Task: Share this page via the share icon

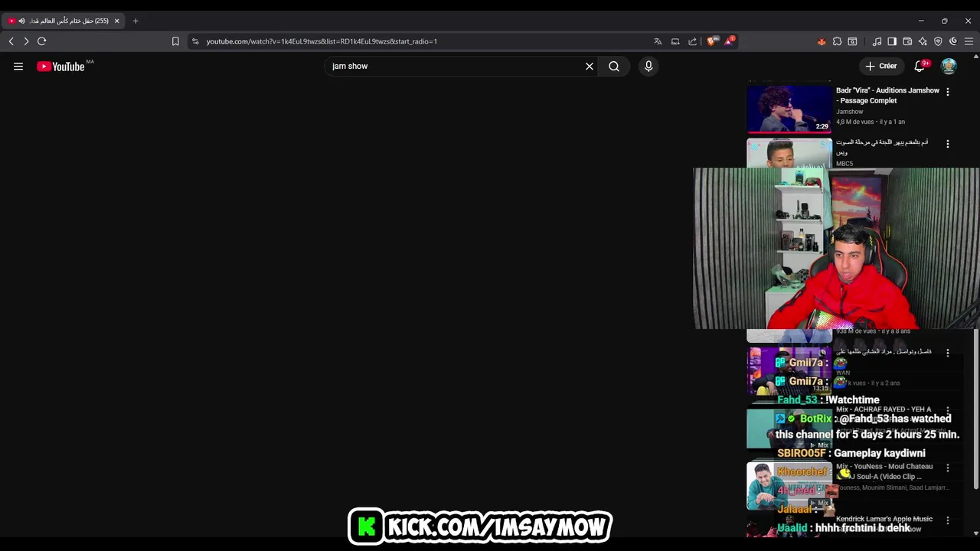Action: click(693, 41)
